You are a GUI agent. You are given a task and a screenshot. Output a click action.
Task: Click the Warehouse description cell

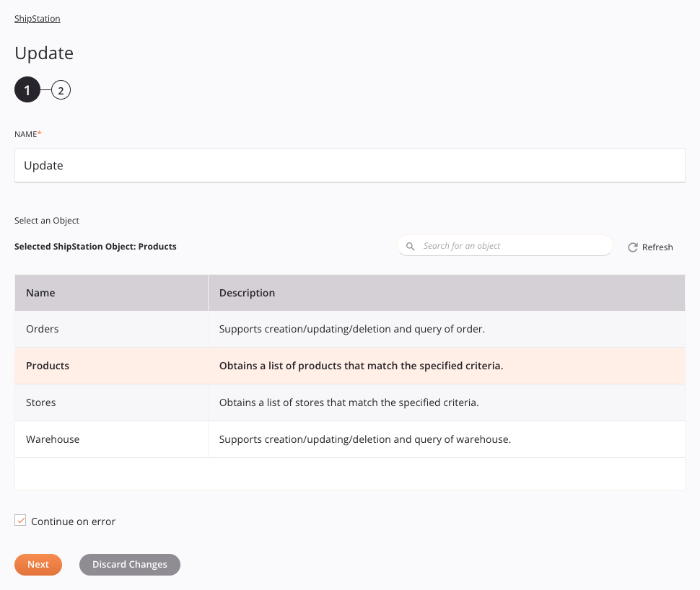[x=447, y=439]
